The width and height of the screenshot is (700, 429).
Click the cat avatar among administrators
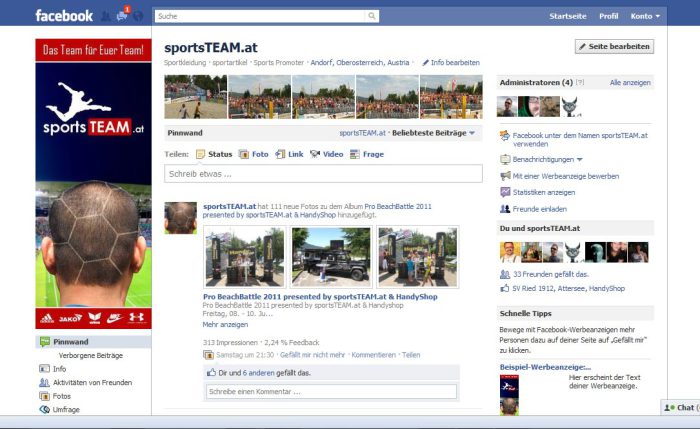click(x=571, y=107)
